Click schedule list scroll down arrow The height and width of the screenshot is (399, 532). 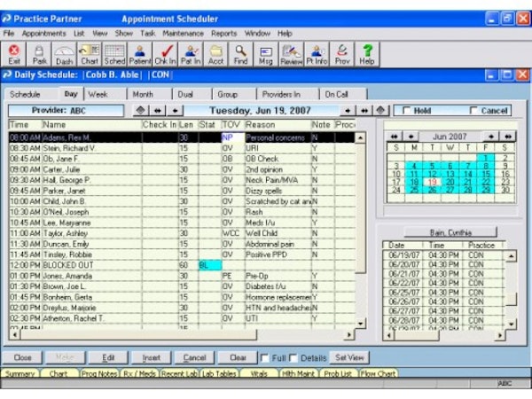pos(360,324)
